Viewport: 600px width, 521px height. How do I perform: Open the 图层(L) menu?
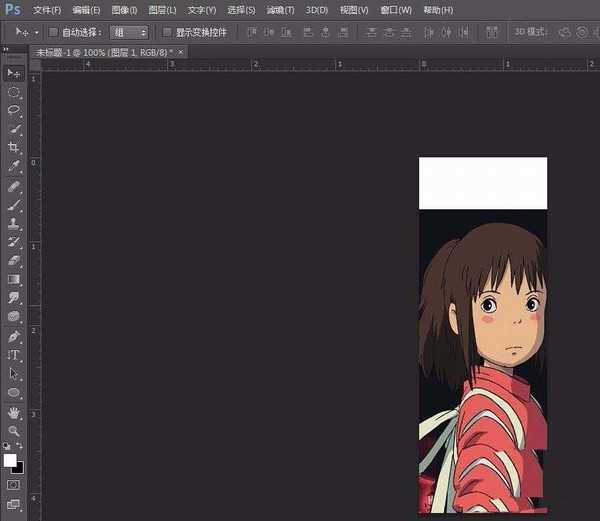tap(164, 10)
